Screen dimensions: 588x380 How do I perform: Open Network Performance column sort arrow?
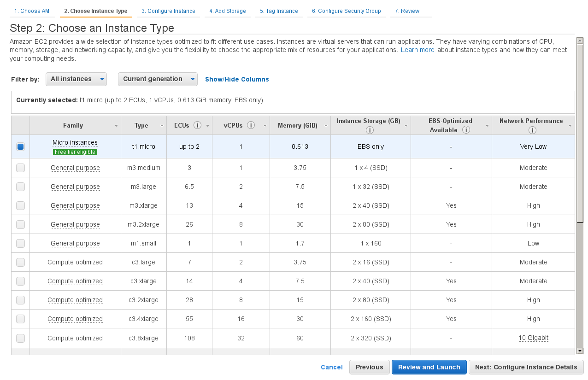(570, 126)
